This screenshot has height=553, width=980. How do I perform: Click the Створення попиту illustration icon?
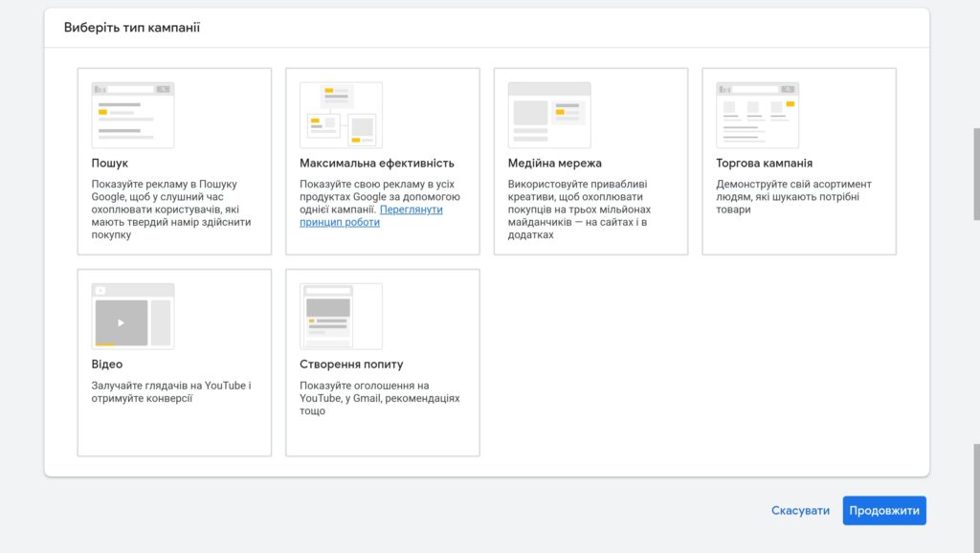341,316
